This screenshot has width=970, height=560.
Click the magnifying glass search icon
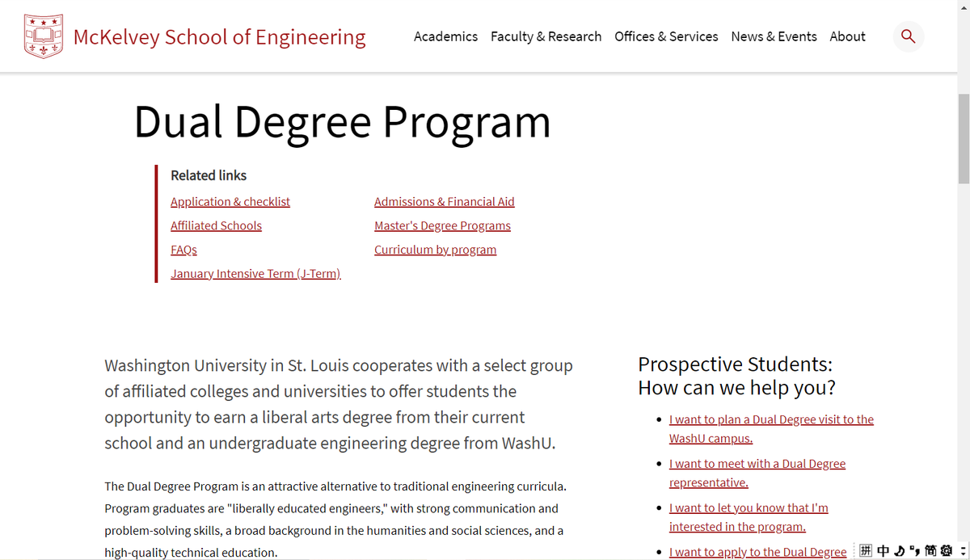pos(908,36)
